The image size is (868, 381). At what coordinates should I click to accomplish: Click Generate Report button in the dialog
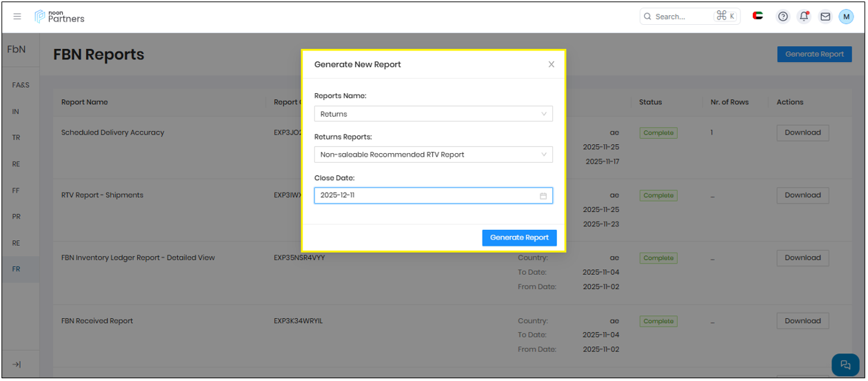point(519,237)
